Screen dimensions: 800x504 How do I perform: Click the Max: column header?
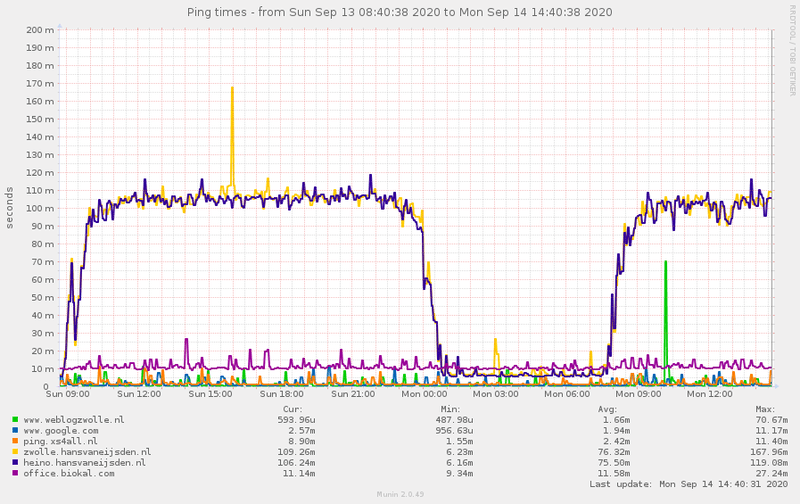click(765, 409)
